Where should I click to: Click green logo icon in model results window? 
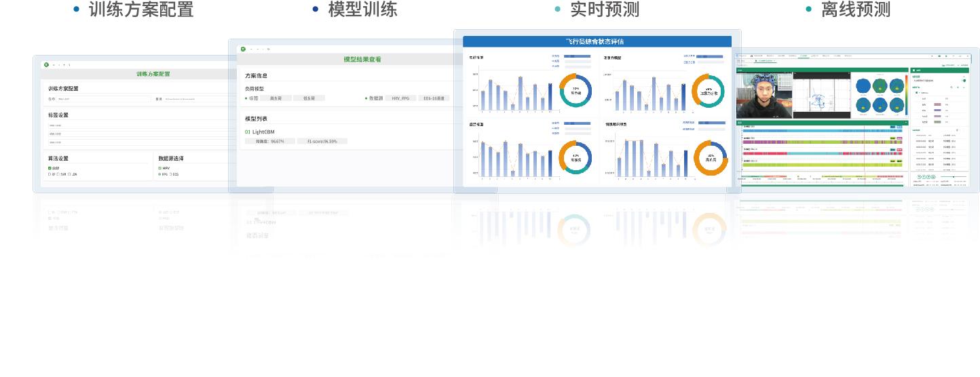[242, 49]
